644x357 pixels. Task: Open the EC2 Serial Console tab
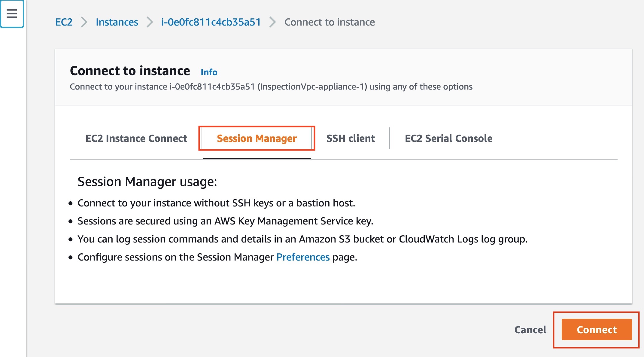pyautogui.click(x=448, y=139)
